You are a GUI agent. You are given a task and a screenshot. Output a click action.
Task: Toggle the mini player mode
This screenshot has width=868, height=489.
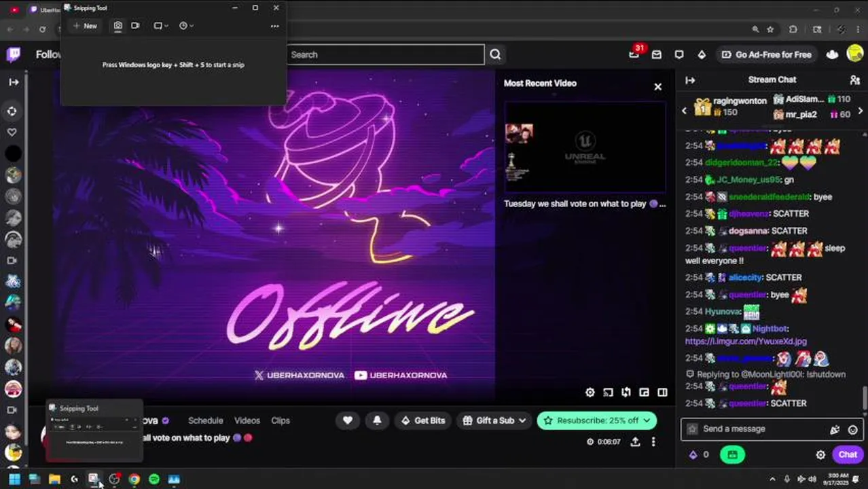pyautogui.click(x=644, y=393)
